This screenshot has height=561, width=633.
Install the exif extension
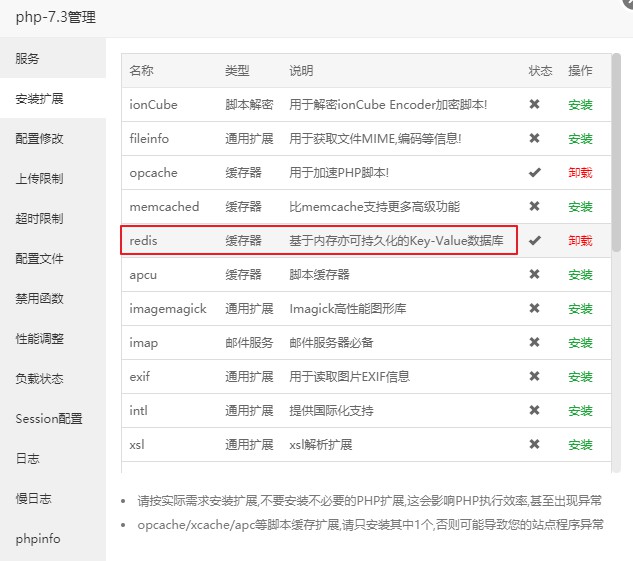click(x=580, y=377)
